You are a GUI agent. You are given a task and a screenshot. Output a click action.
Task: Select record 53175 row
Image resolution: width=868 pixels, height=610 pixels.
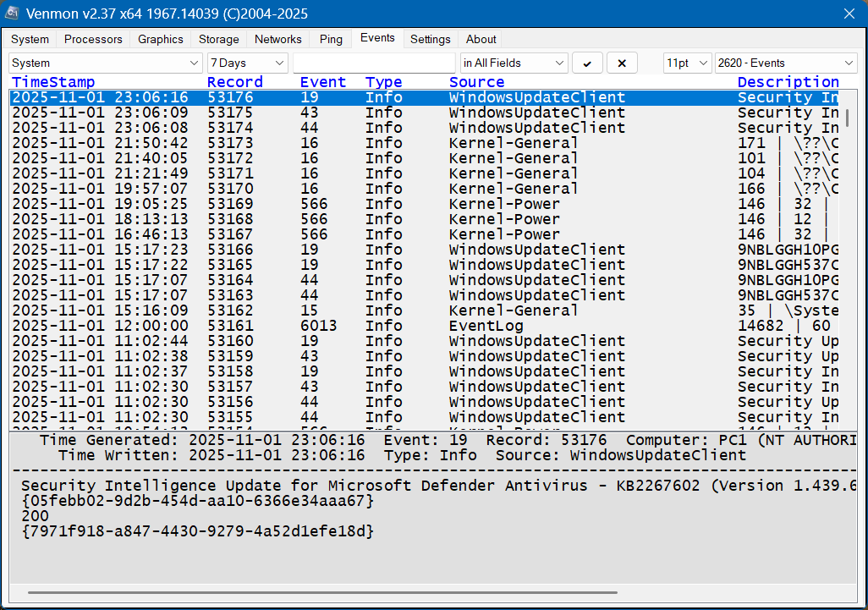tap(425, 113)
